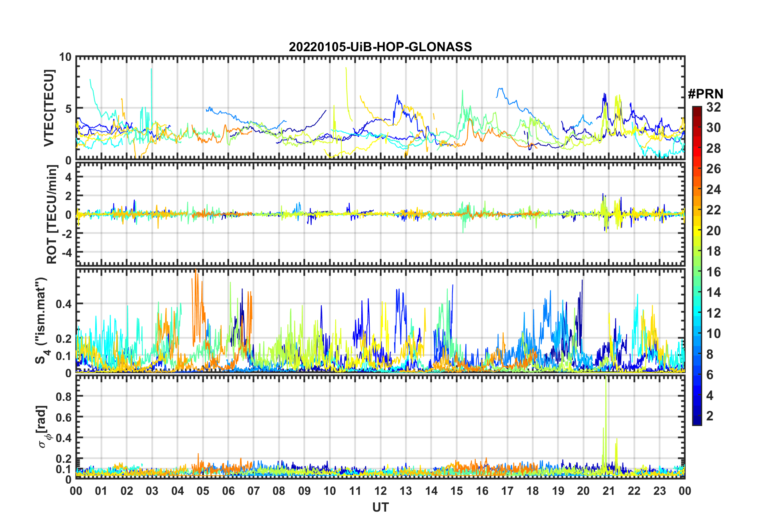This screenshot has height=532, width=761.
Task: Click x-axis tick label 12
Action: coord(380,491)
